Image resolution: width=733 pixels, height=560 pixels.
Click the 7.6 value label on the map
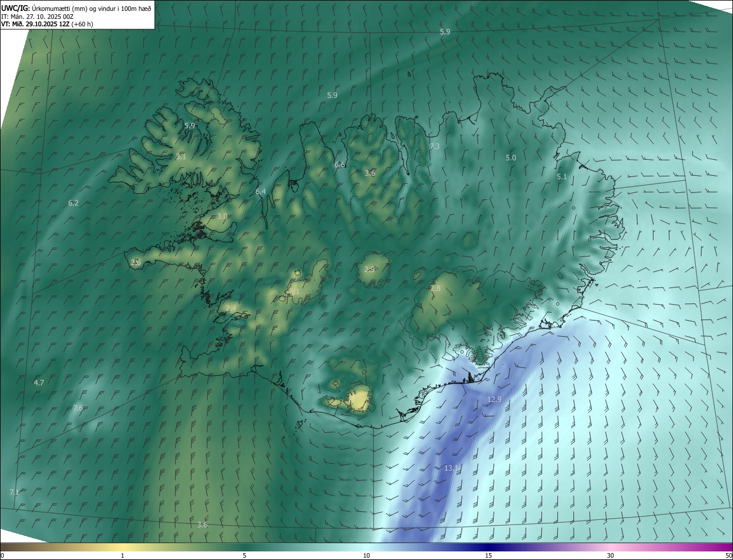pos(78,408)
